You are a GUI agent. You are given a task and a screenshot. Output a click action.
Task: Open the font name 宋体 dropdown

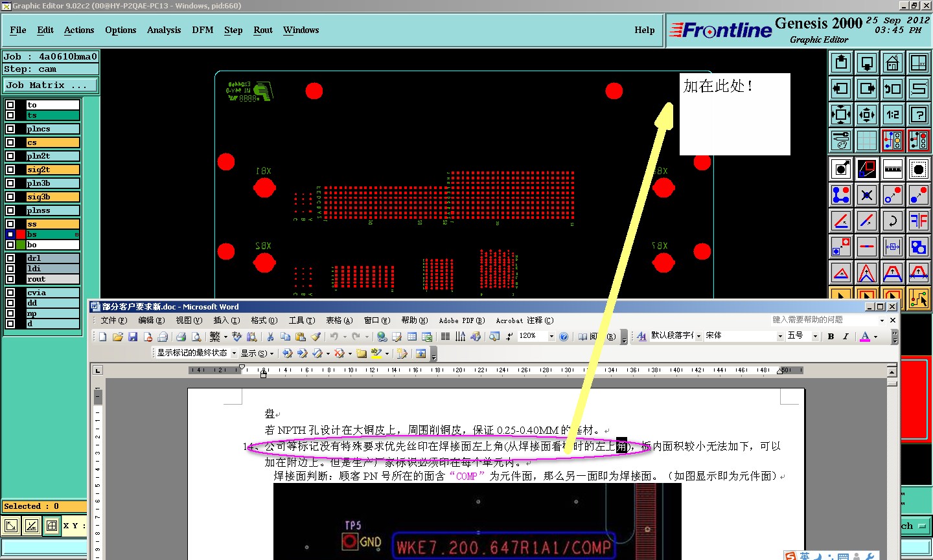pos(780,337)
